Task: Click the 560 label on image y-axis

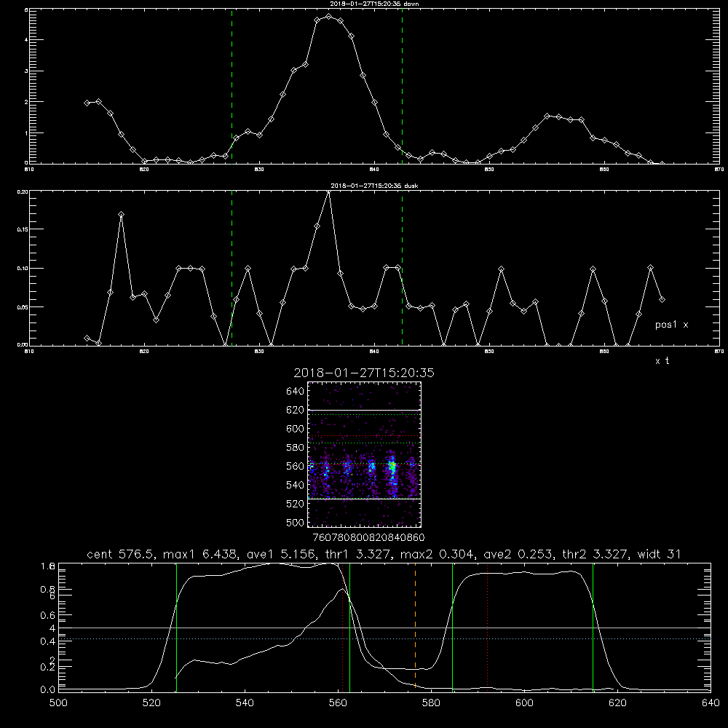Action: pos(295,466)
